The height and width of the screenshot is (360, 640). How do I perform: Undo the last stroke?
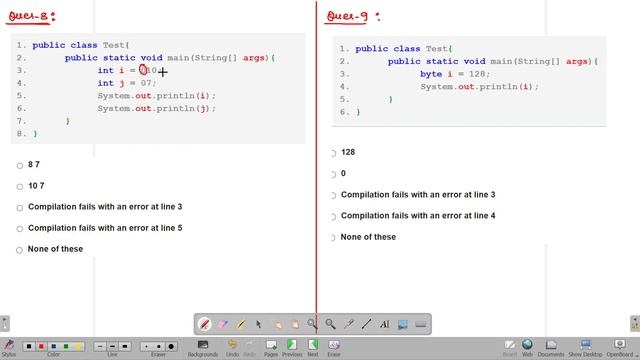tap(232, 348)
